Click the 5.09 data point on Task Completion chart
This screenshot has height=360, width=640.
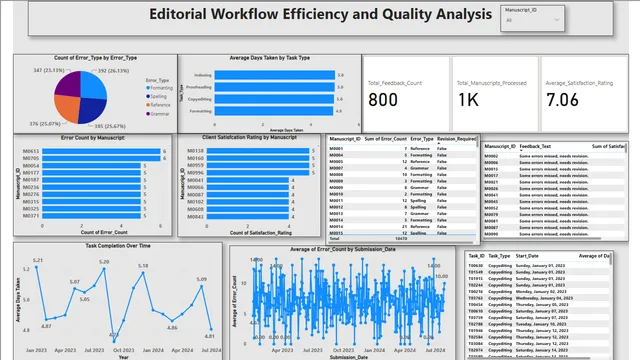click(x=202, y=286)
